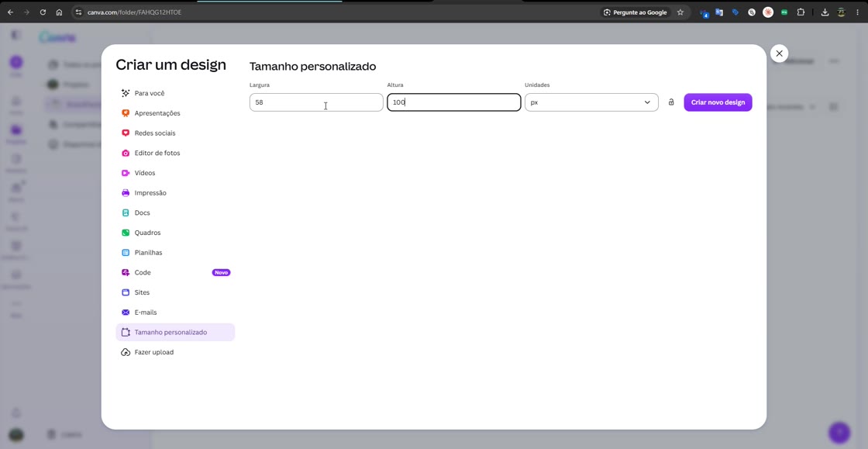This screenshot has width=868, height=449.
Task: Click Pergunte ao Google button
Action: (x=635, y=12)
